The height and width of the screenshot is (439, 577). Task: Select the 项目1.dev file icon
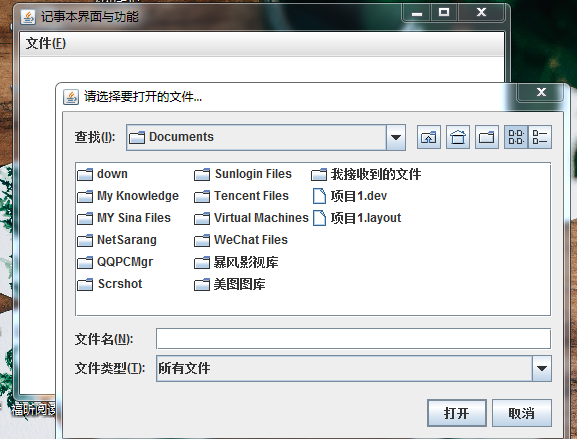click(x=319, y=196)
